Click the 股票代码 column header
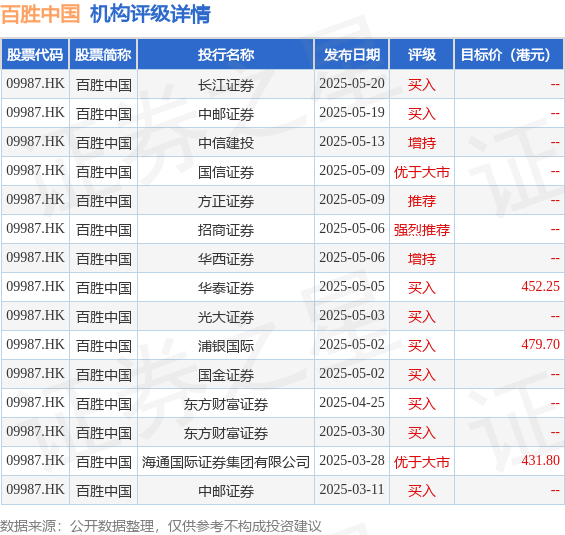The width and height of the screenshot is (565, 535). [x=35, y=55]
